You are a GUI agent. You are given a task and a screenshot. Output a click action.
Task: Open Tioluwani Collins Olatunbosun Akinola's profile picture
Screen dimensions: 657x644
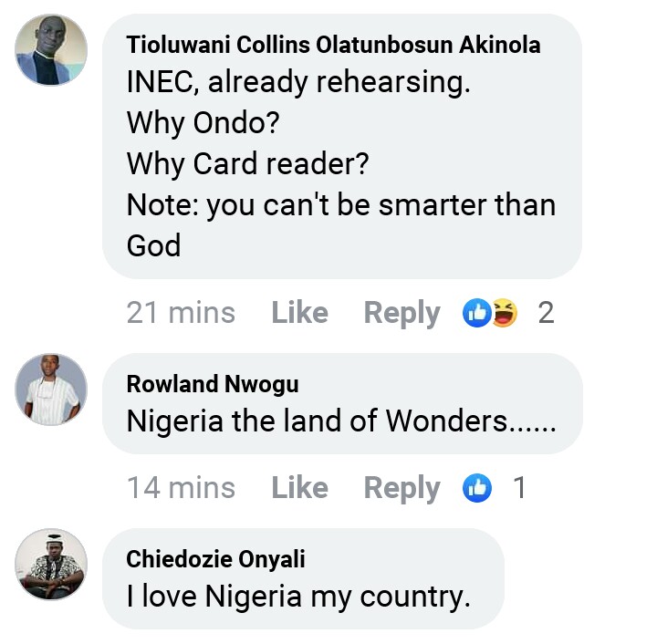[x=51, y=50]
